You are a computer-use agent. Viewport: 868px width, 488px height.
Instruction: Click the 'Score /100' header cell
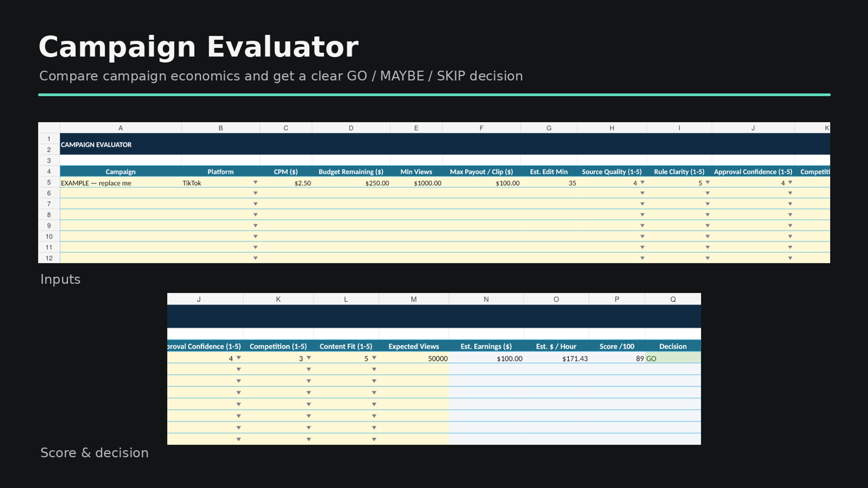coord(617,346)
